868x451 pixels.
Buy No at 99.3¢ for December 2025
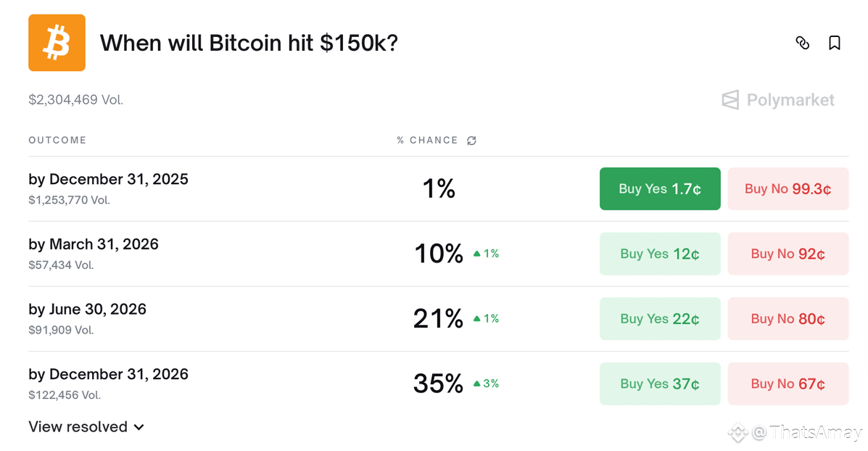point(788,189)
